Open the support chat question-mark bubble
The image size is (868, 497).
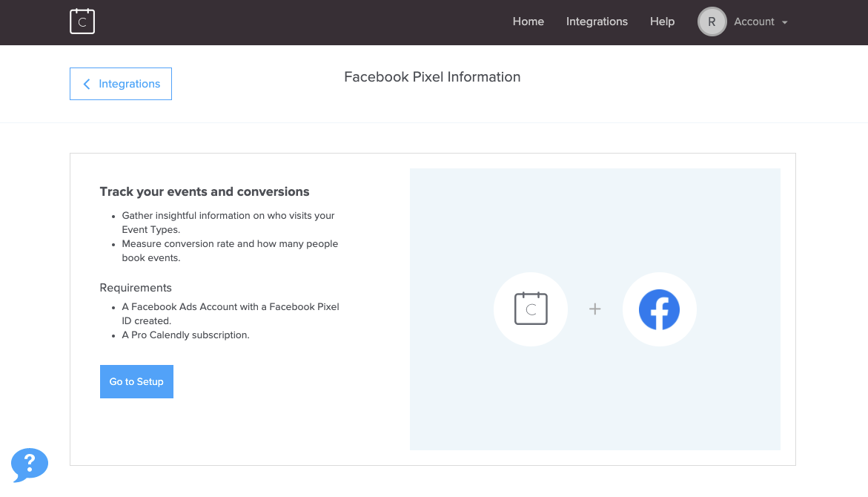pos(30,465)
